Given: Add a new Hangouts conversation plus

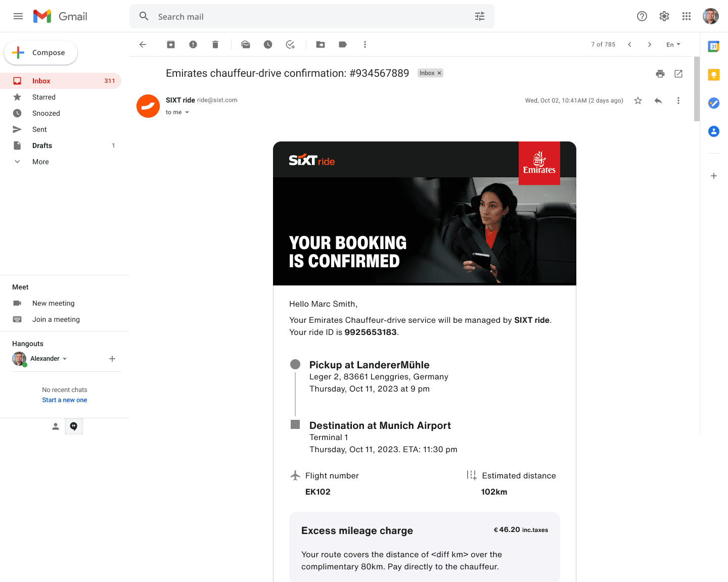Looking at the screenshot, I should pos(112,359).
